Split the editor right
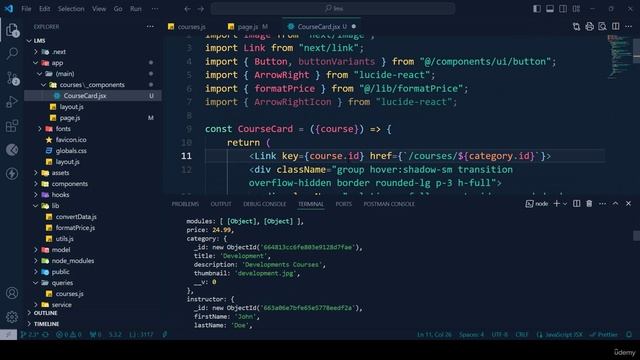 click(616, 27)
